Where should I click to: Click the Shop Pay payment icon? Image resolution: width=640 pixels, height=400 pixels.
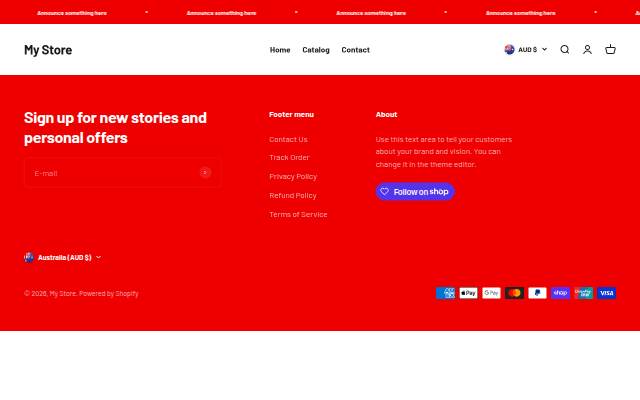tap(560, 293)
